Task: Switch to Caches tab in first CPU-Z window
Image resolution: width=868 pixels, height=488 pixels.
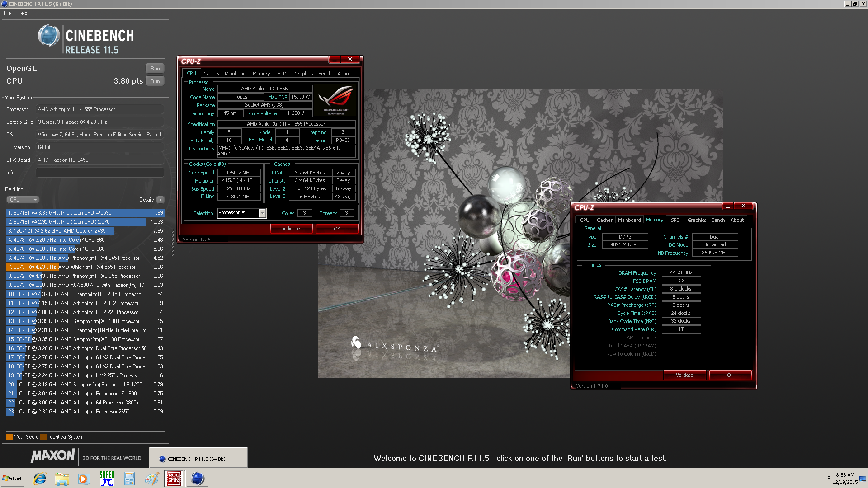Action: (x=211, y=74)
